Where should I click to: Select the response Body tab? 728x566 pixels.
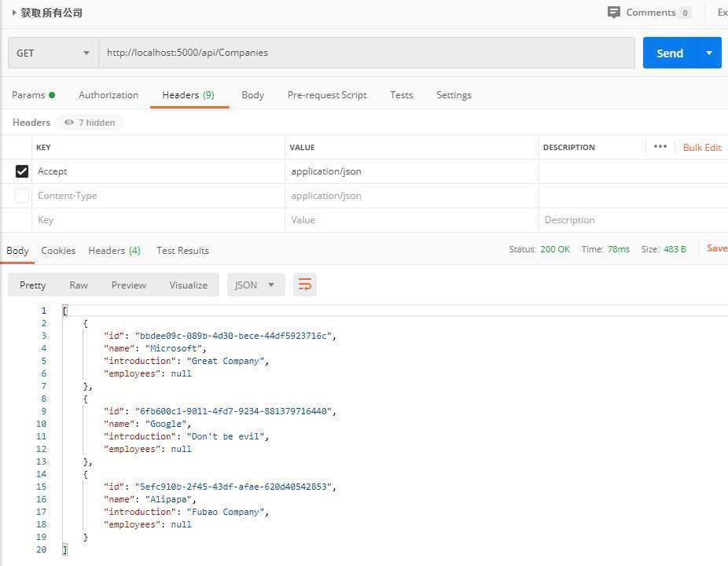(17, 251)
